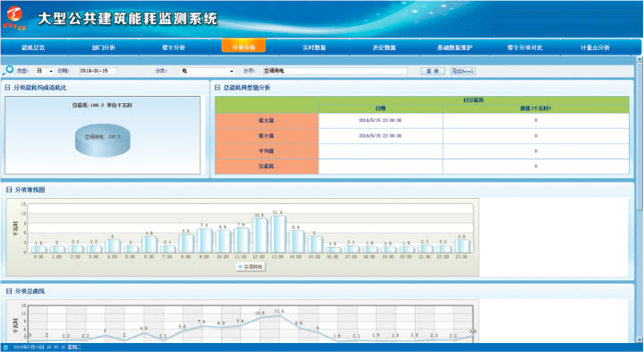Click the date field 2018-01-15
The image size is (644, 352).
97,71
